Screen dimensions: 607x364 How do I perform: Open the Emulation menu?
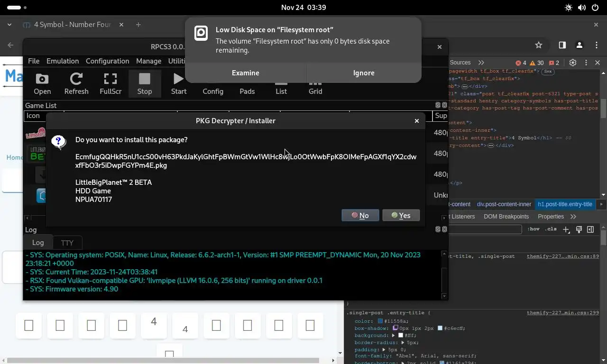coord(63,61)
